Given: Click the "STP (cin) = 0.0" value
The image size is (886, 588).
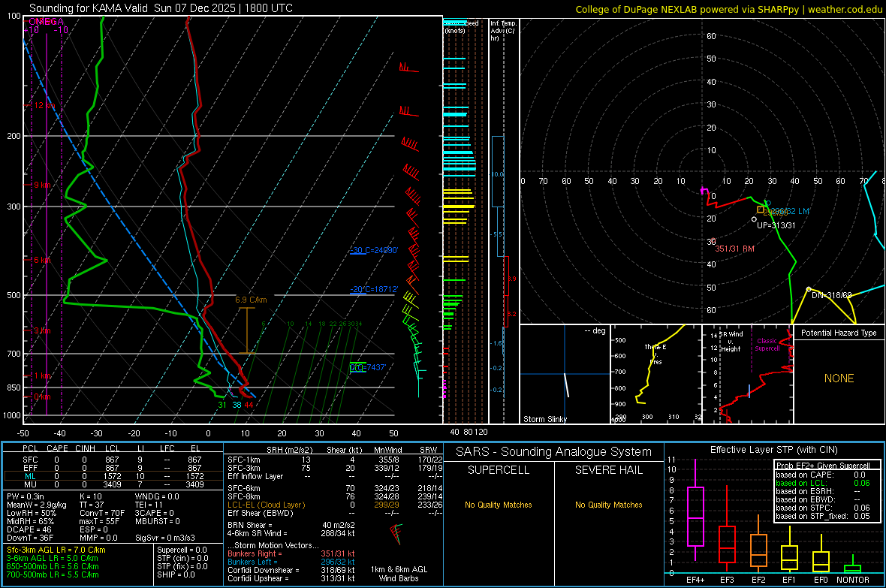Looking at the screenshot, I should pyautogui.click(x=182, y=558).
